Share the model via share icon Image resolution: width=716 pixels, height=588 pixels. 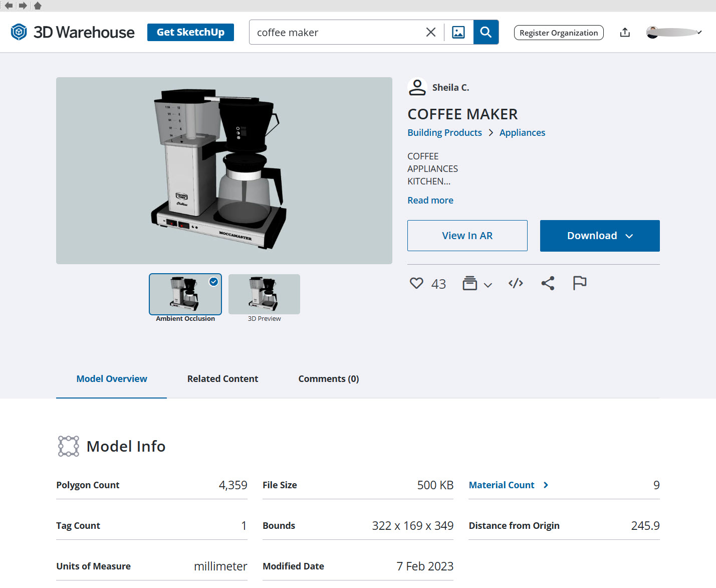(x=548, y=283)
